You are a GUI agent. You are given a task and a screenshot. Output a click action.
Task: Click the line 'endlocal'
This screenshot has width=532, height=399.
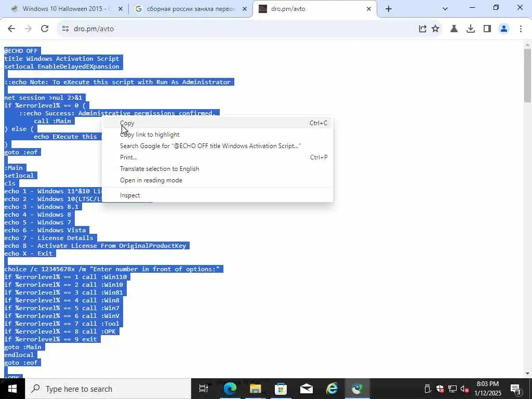[19, 355]
